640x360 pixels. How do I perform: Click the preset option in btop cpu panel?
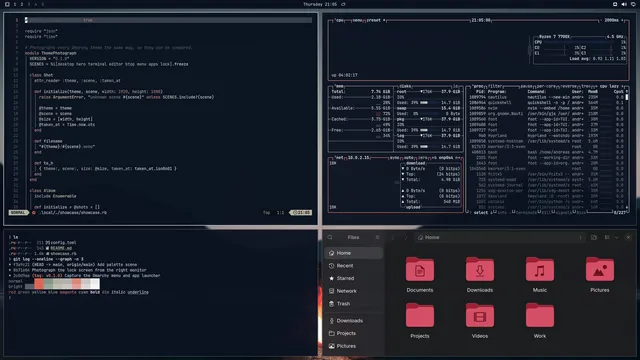pos(374,20)
